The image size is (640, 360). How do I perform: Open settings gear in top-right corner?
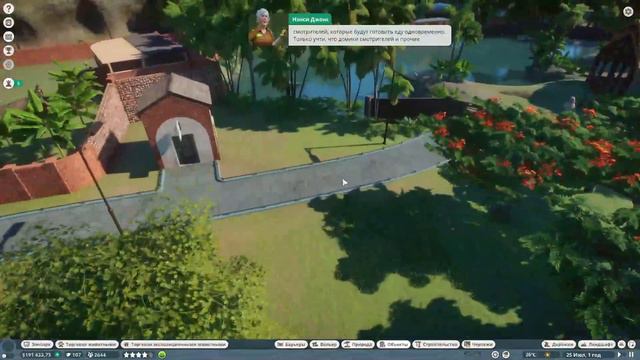pos(628,11)
